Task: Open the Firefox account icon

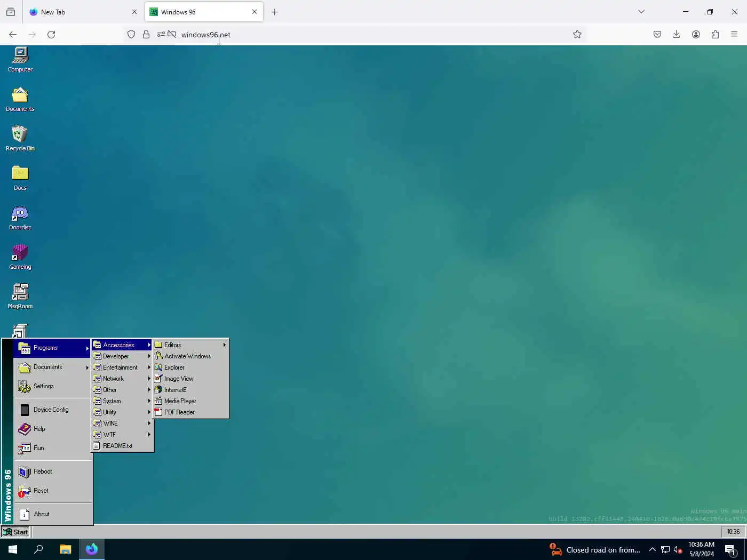Action: (696, 35)
